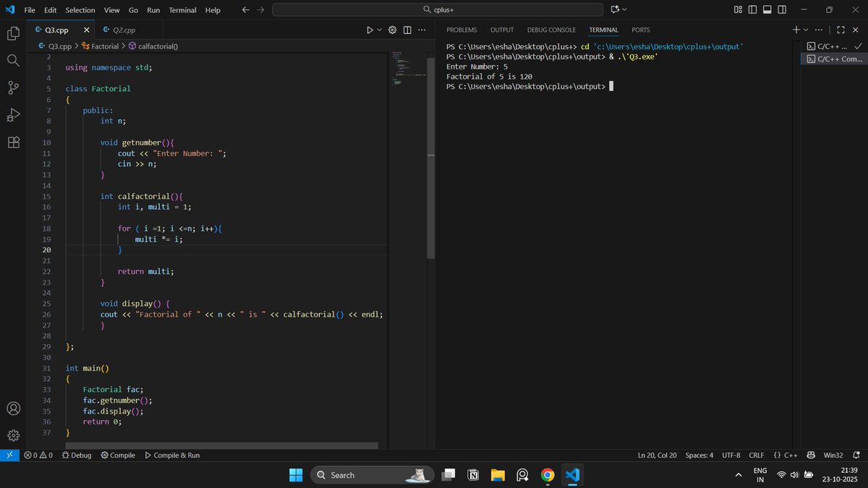This screenshot has width=868, height=488.
Task: Open the calfactorial() breadcrumb dropdown
Action: tap(153, 46)
